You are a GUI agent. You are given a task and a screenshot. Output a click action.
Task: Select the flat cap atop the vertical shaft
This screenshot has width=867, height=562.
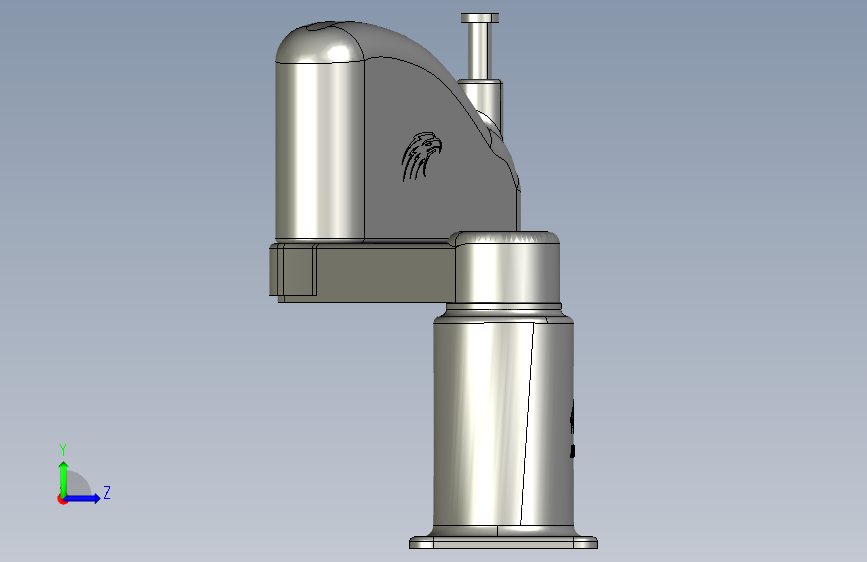pos(480,18)
